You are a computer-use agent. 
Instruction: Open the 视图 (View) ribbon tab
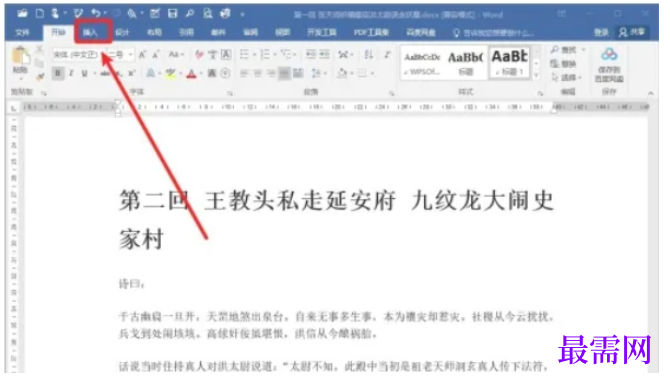point(282,32)
